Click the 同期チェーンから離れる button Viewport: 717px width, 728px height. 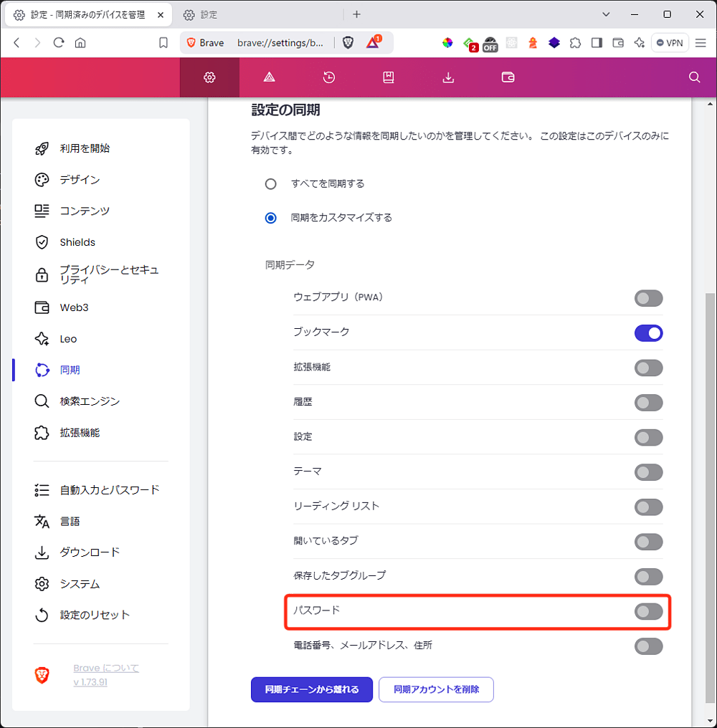pyautogui.click(x=311, y=689)
